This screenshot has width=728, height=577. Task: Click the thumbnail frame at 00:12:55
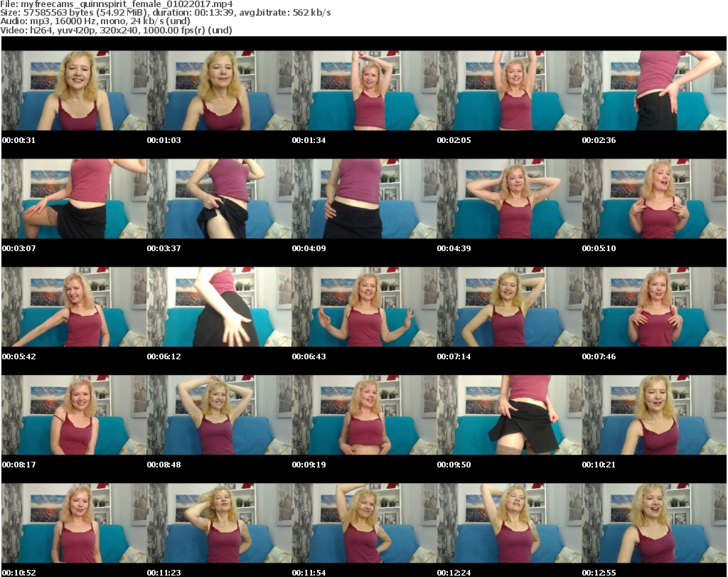pyautogui.click(x=654, y=523)
